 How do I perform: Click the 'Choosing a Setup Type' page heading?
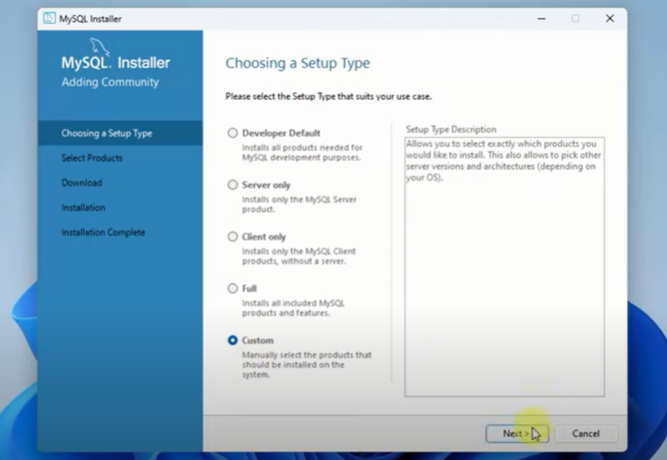298,63
